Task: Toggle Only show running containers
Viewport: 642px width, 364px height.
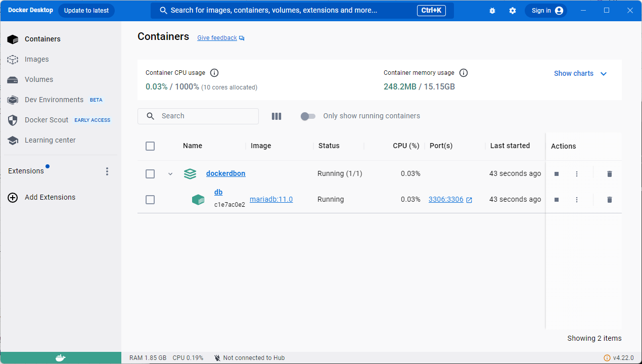Action: (x=308, y=116)
